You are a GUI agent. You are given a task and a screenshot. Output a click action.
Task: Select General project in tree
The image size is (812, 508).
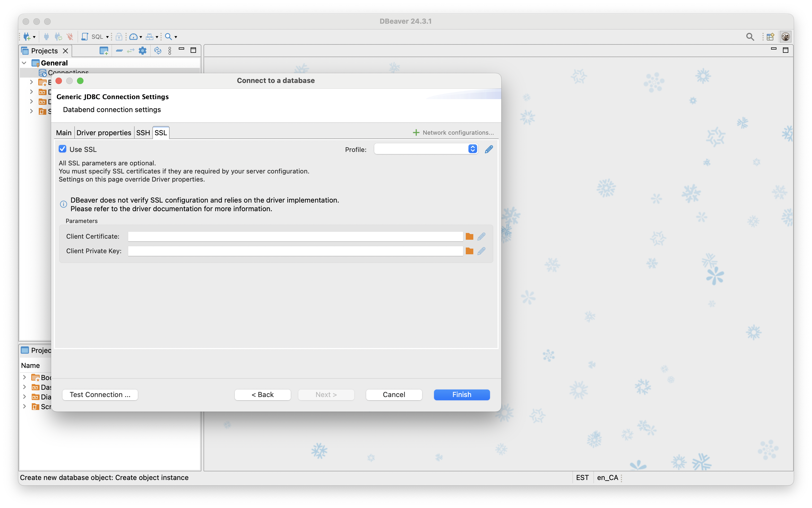54,63
